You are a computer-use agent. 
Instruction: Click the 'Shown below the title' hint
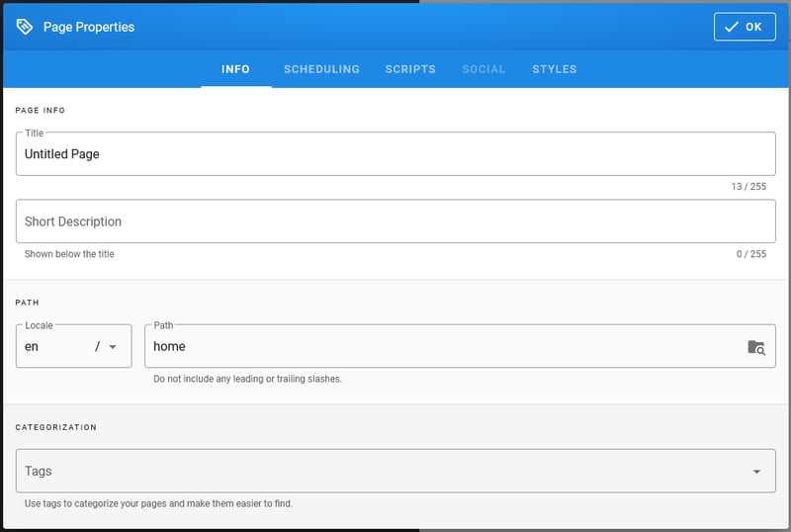pyautogui.click(x=69, y=254)
